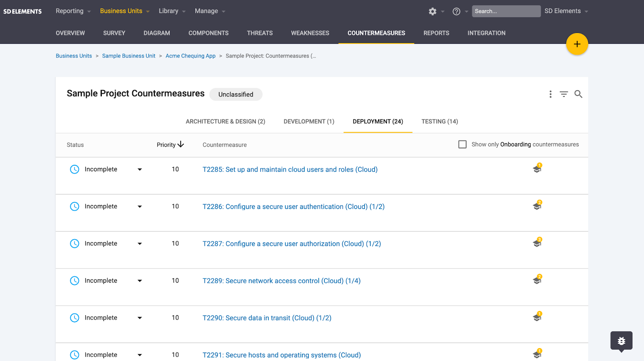Open the training icon for T2287
Image resolution: width=644 pixels, height=361 pixels.
[x=537, y=242]
